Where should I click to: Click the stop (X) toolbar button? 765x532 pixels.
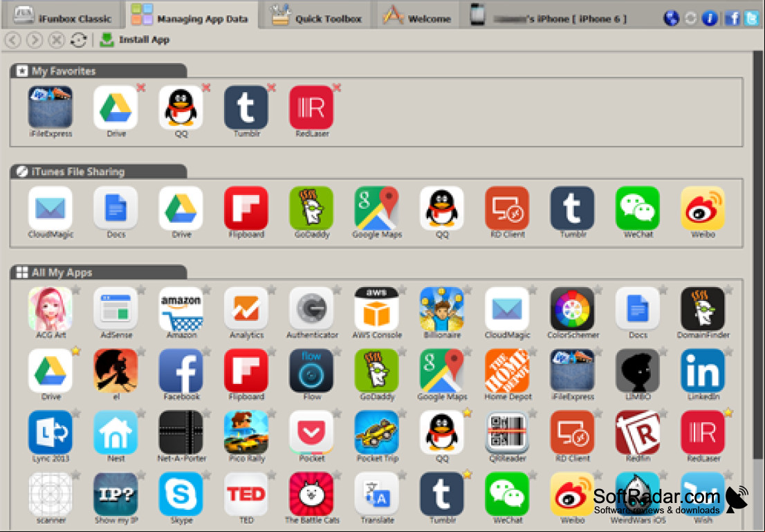pyautogui.click(x=57, y=40)
